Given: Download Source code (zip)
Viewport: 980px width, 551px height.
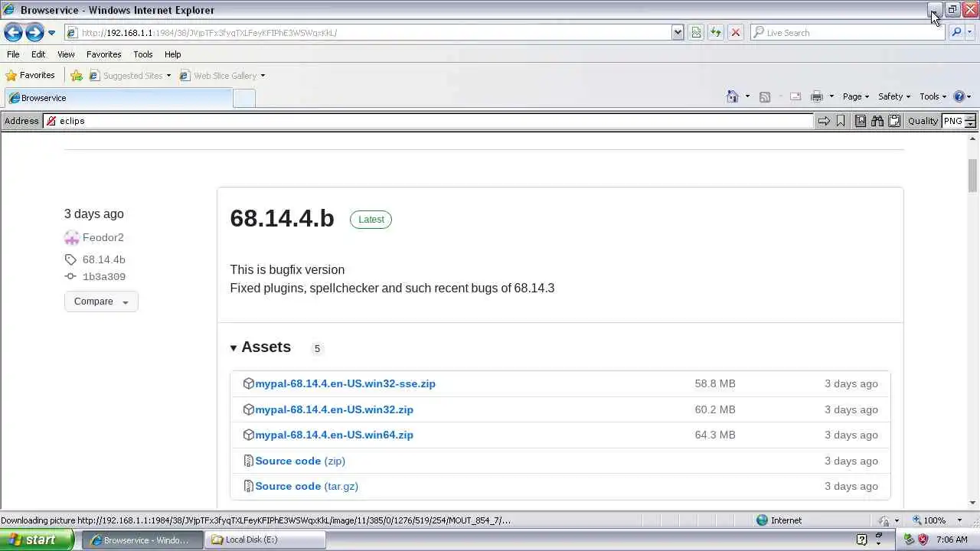Looking at the screenshot, I should [300, 461].
